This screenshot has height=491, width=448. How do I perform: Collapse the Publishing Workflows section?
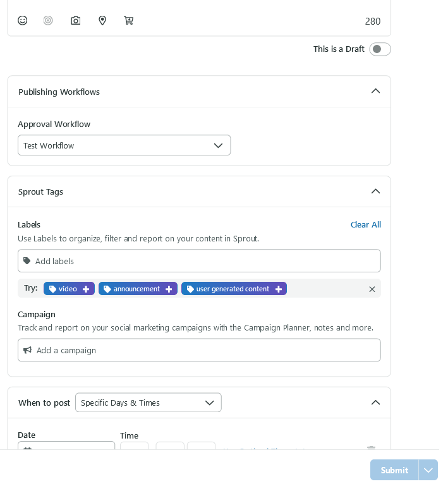point(375,92)
